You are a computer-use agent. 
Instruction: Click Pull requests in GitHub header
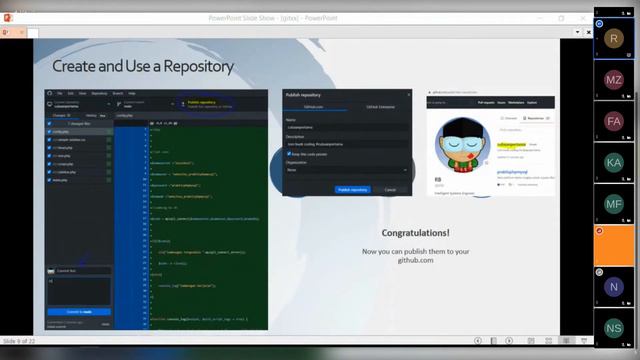point(486,102)
